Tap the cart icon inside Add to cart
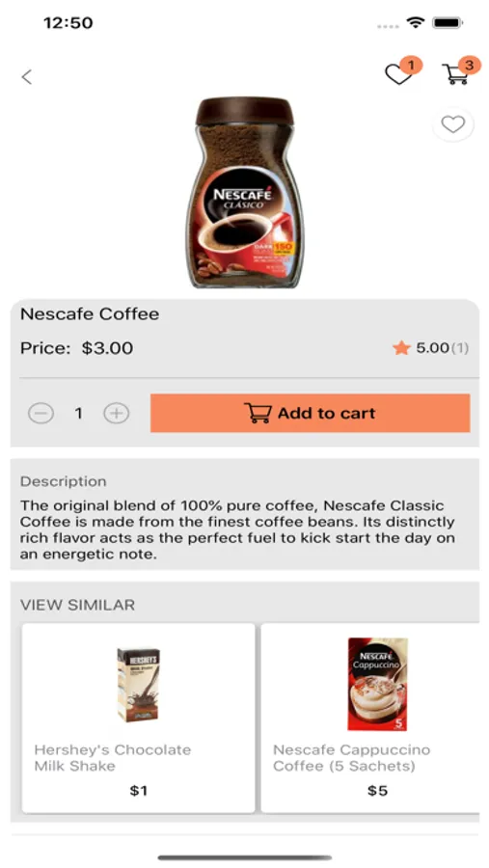 pyautogui.click(x=258, y=413)
